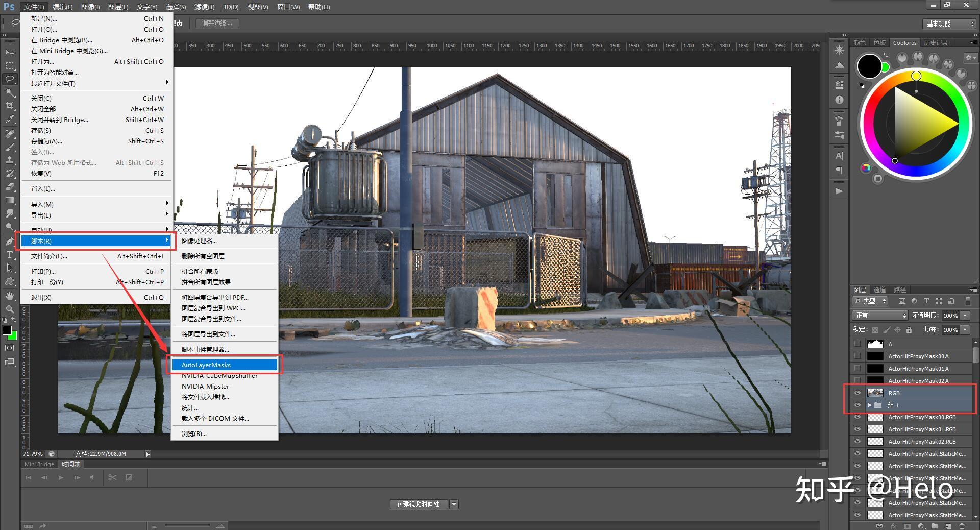Open the 不透明度 opacity dropdown
980x530 pixels.
964,315
